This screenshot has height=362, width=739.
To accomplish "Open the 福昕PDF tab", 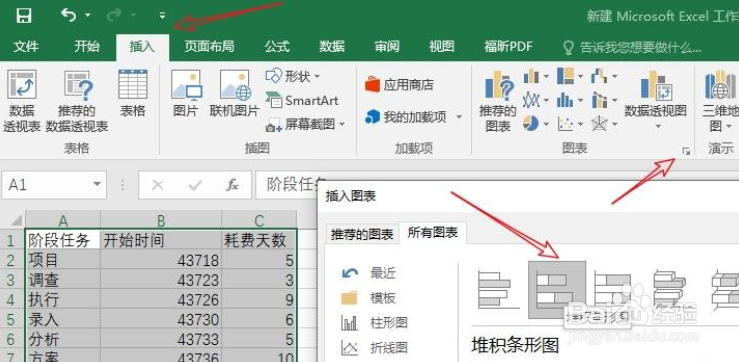I will pyautogui.click(x=508, y=46).
